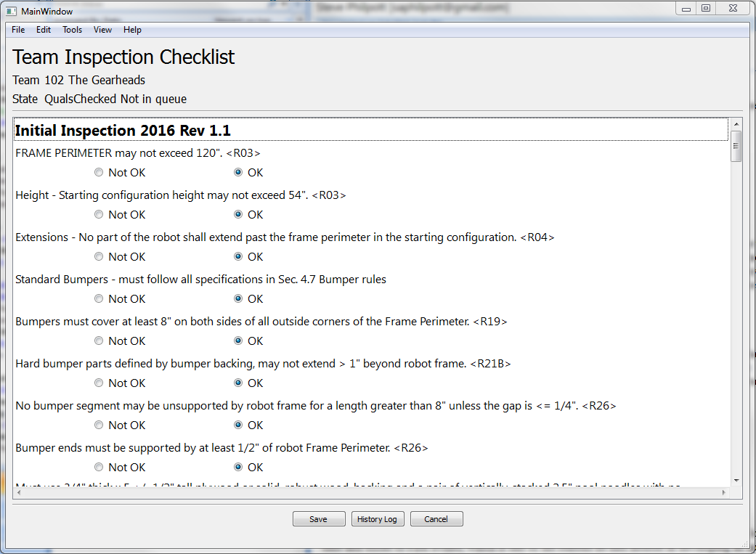
Task: Click the horizontal scrollbar right arrow
Action: click(723, 492)
